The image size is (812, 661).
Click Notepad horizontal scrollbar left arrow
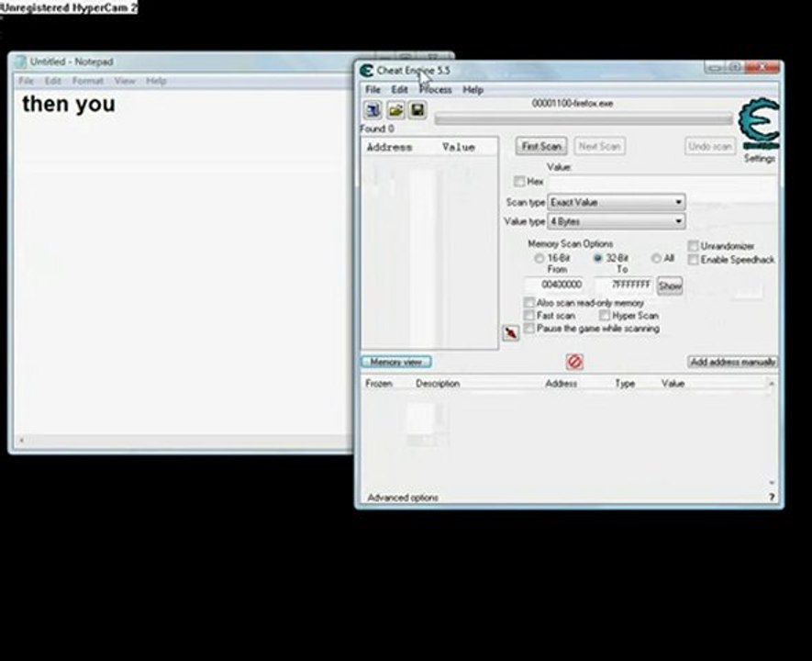point(22,441)
